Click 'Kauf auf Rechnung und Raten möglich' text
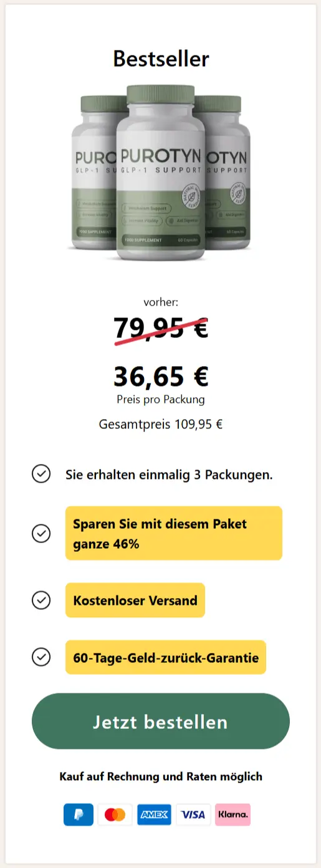 tap(161, 776)
